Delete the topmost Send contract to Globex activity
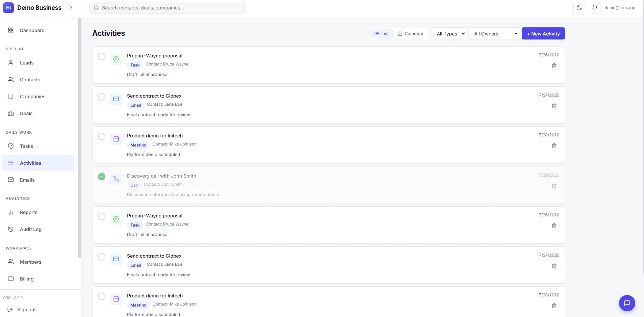Viewport: 644px width, 317px height. (x=554, y=106)
